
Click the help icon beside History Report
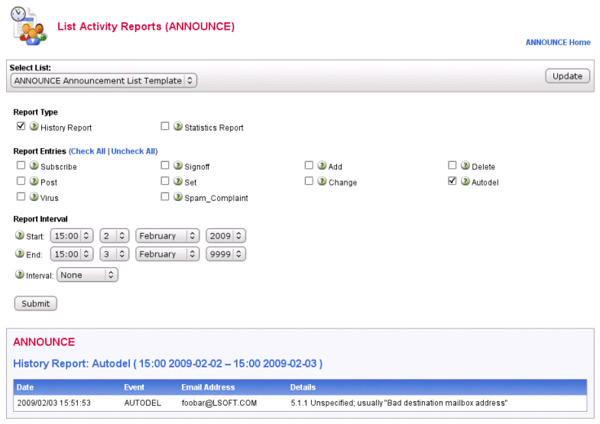34,127
